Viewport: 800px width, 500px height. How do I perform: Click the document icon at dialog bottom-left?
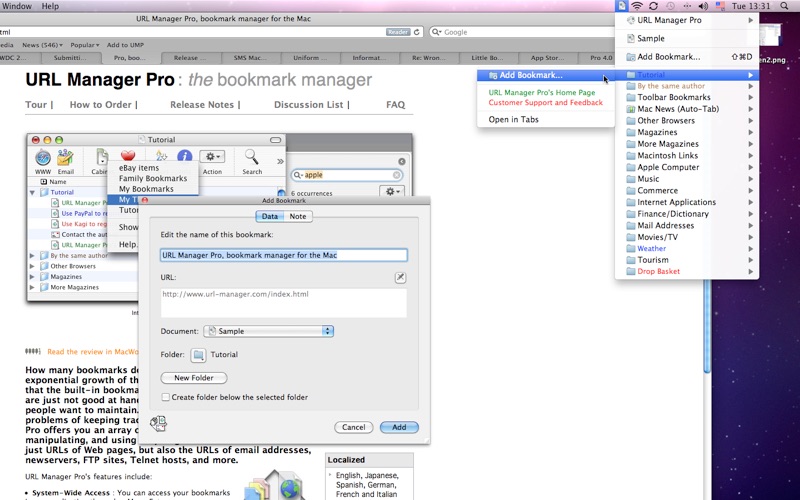click(x=159, y=423)
